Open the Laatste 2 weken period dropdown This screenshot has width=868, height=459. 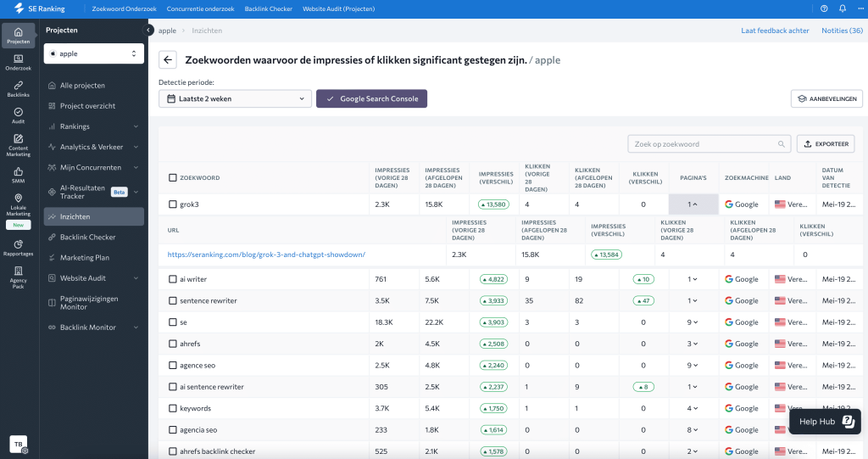pos(235,98)
